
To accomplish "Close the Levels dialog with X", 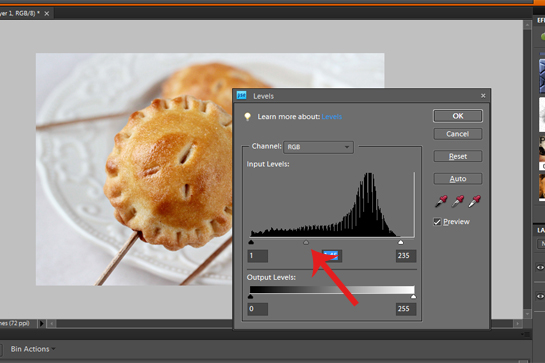I will [483, 96].
